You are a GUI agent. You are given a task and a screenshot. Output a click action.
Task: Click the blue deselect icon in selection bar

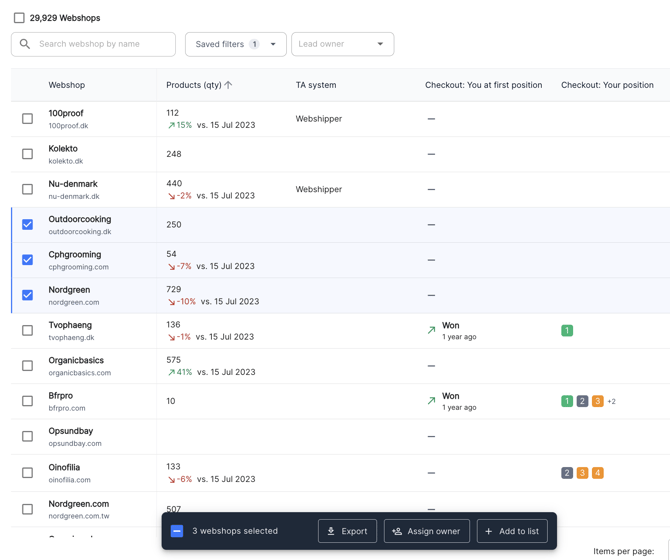177,531
